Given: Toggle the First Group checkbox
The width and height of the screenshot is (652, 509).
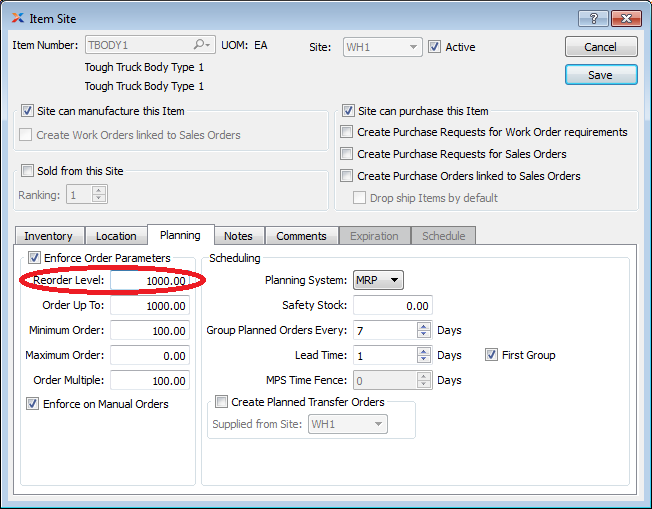Looking at the screenshot, I should (491, 355).
